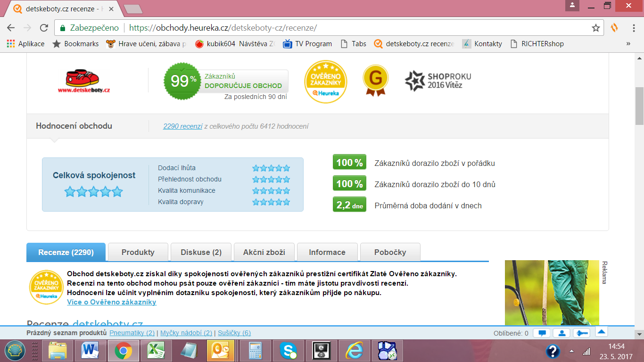The height and width of the screenshot is (362, 644).
Task: Click the chat bubble icon in bottom bar
Action: [x=542, y=333]
